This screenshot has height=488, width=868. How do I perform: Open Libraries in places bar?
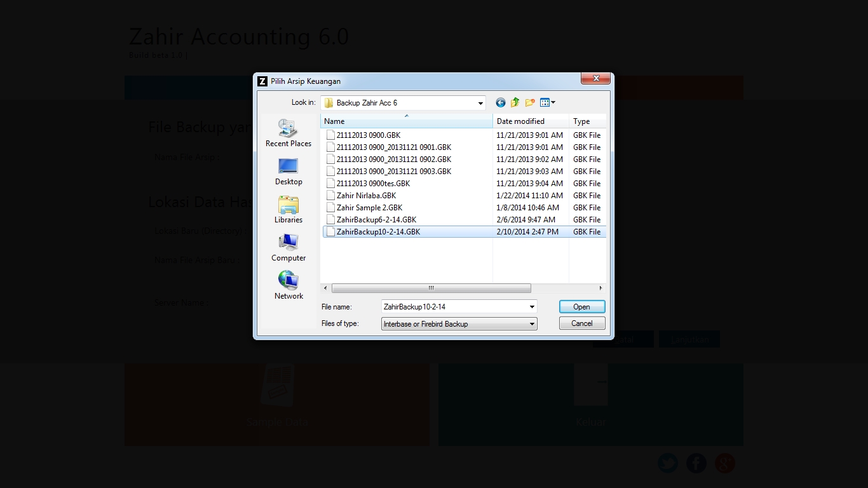click(288, 210)
